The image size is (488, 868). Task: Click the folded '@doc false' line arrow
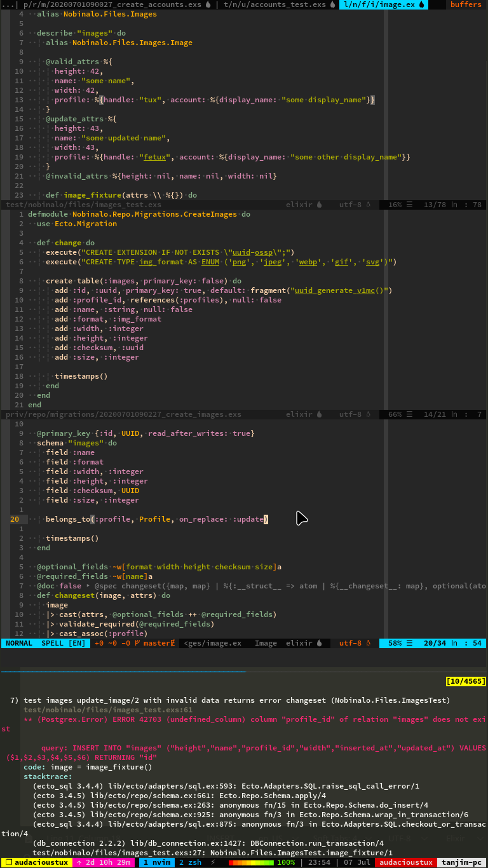(x=88, y=586)
